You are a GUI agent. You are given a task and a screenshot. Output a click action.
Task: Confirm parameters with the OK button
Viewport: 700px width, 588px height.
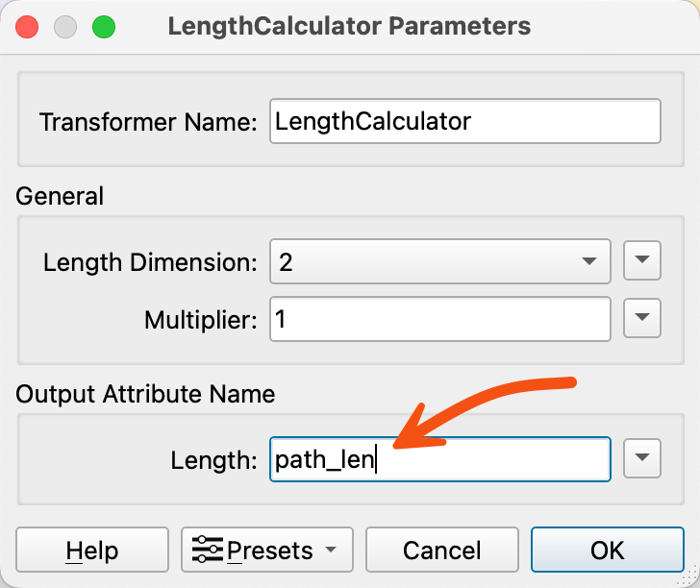point(607,550)
